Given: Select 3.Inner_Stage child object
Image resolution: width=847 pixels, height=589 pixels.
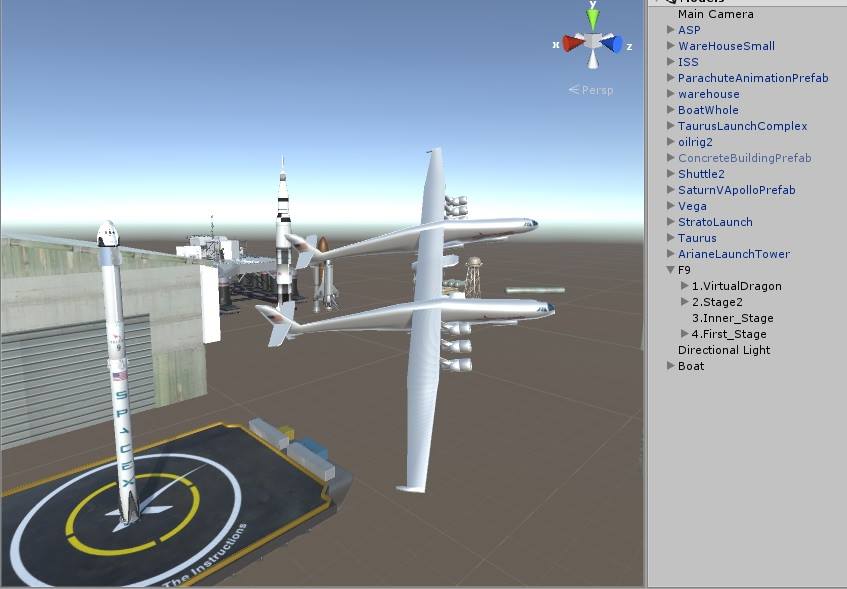Looking at the screenshot, I should tap(732, 318).
